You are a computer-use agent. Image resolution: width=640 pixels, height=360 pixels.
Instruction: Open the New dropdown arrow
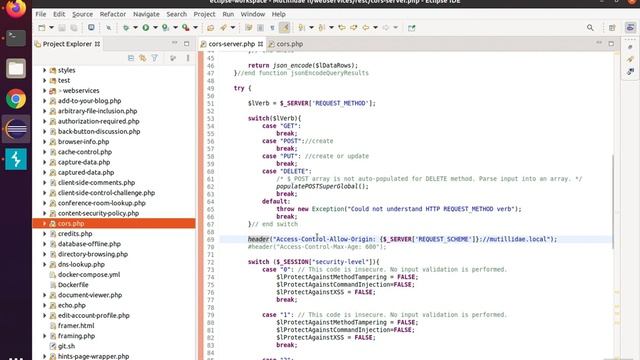coord(51,28)
